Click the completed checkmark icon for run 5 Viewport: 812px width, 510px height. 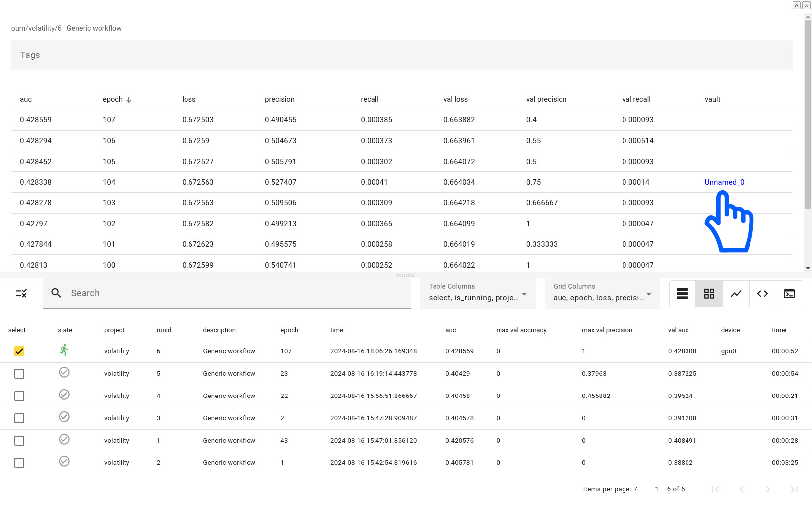click(64, 373)
